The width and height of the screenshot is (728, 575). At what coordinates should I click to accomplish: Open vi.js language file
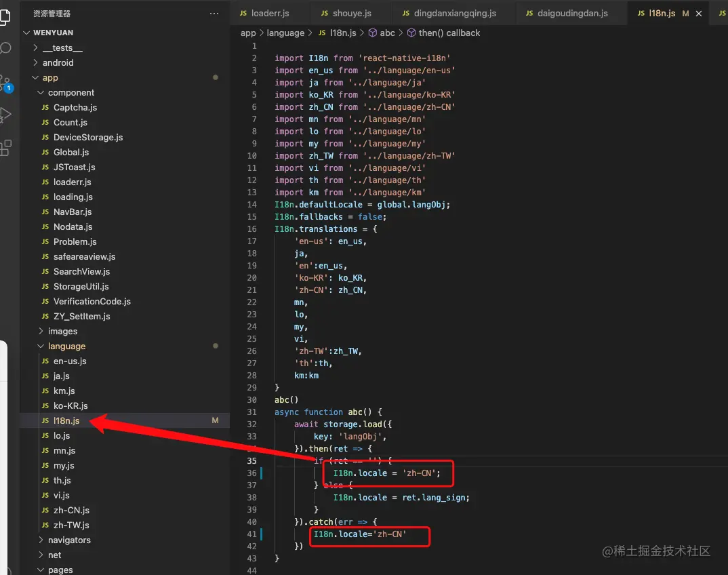point(61,495)
